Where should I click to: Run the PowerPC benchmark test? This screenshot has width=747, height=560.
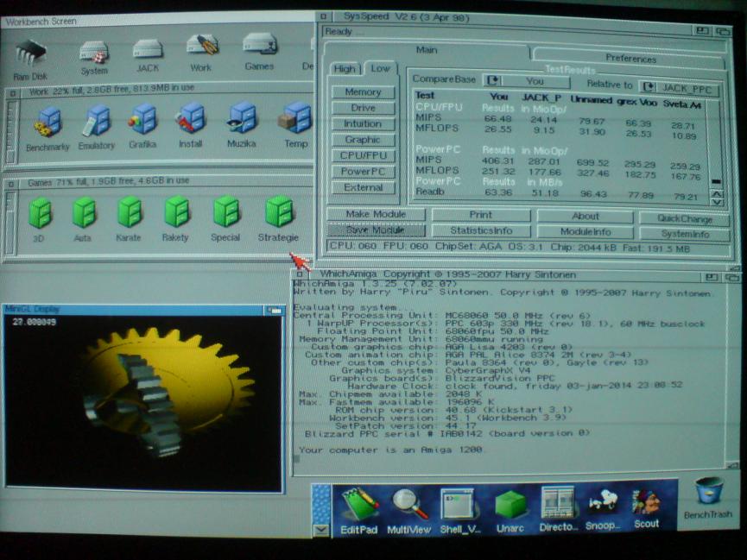click(x=363, y=171)
